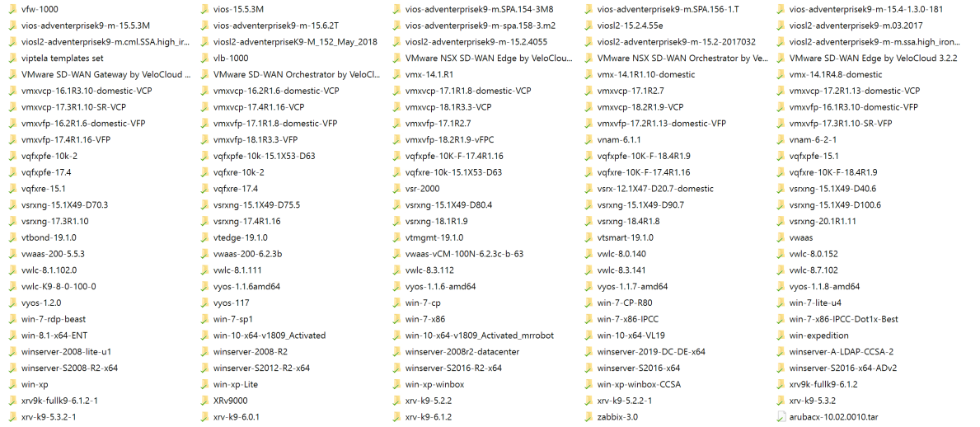Screen dimensions: 980x427
Task: Select 'vmx-14.1R4.8-domestic' folder name
Action: [x=836, y=74]
